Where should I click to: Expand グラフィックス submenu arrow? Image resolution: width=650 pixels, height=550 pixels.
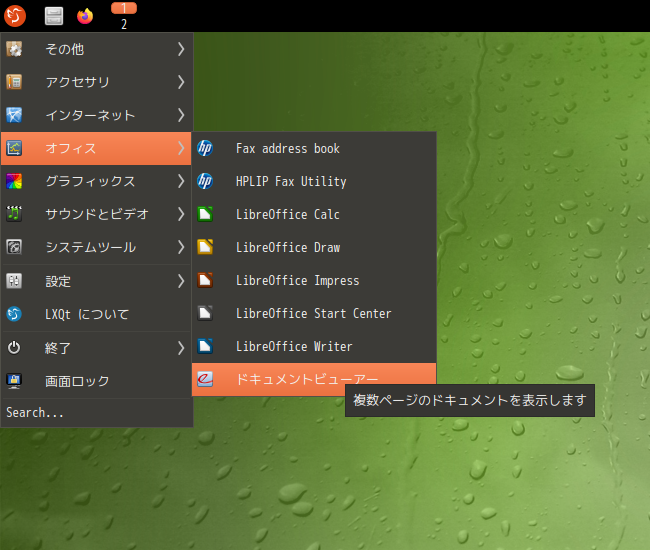[181, 181]
